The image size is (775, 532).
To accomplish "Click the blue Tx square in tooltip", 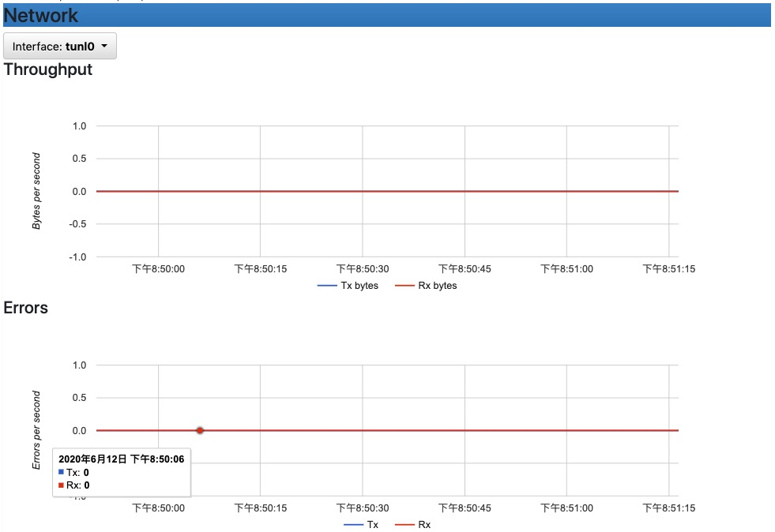I will coord(62,472).
